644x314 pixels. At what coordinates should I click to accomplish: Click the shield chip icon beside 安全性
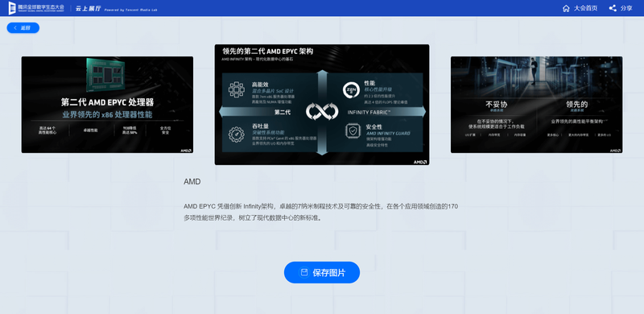[353, 131]
